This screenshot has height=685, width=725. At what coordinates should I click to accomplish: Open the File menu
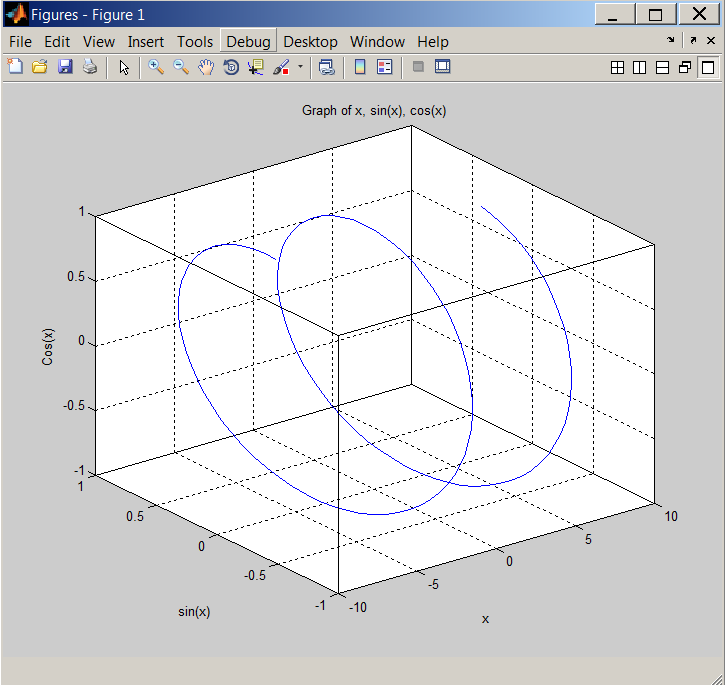pyautogui.click(x=20, y=42)
